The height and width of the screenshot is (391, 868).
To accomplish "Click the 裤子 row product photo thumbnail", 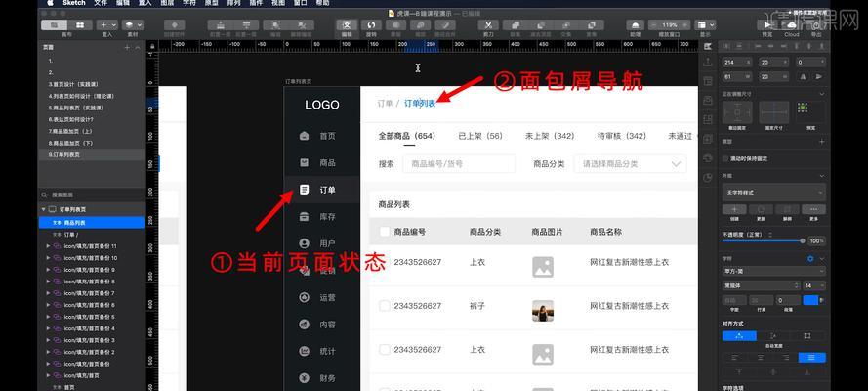I will click(x=543, y=311).
